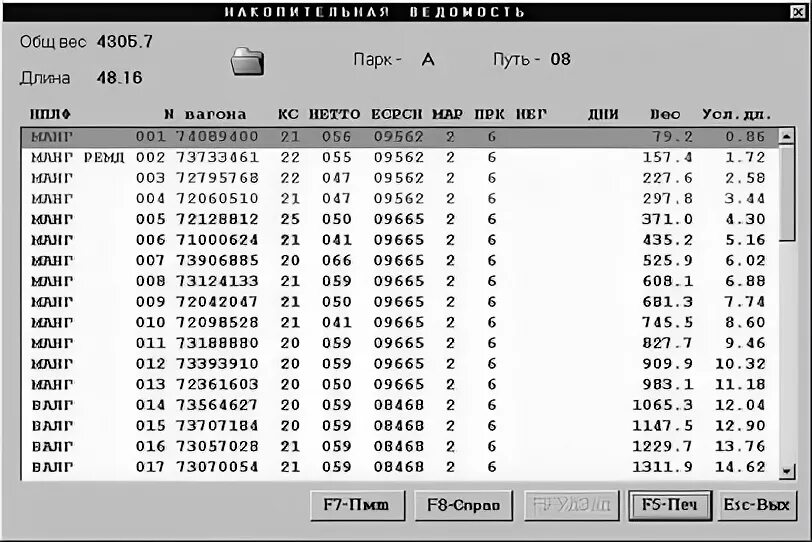Click scrollbar up arrow of wagon list
This screenshot has width=812, height=542.
coord(787,137)
